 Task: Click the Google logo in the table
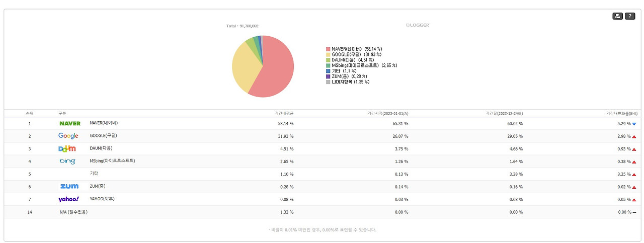pyautogui.click(x=68, y=136)
